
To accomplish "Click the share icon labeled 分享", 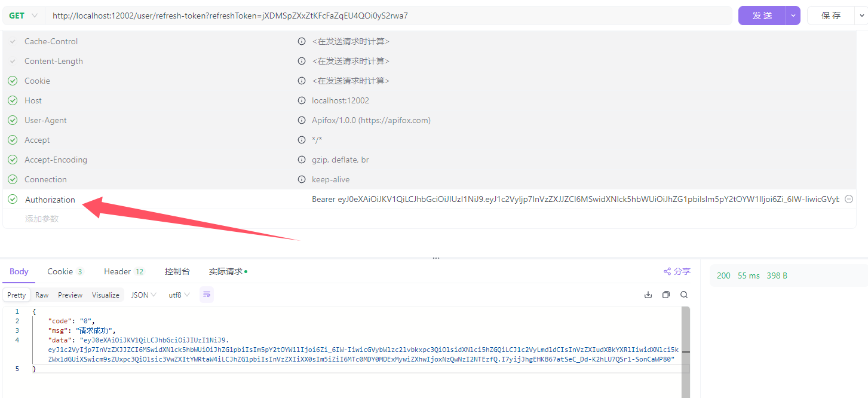I will coord(677,271).
